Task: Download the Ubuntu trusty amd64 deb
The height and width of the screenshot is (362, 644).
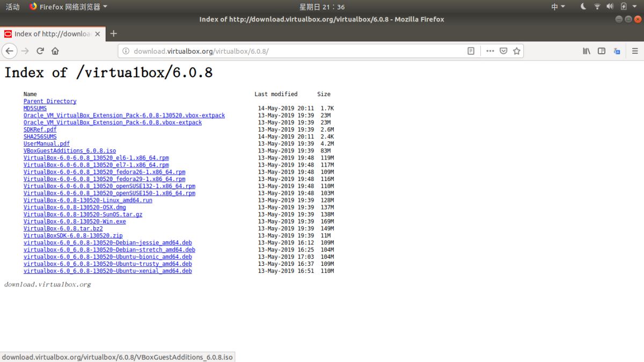Action: point(108,264)
